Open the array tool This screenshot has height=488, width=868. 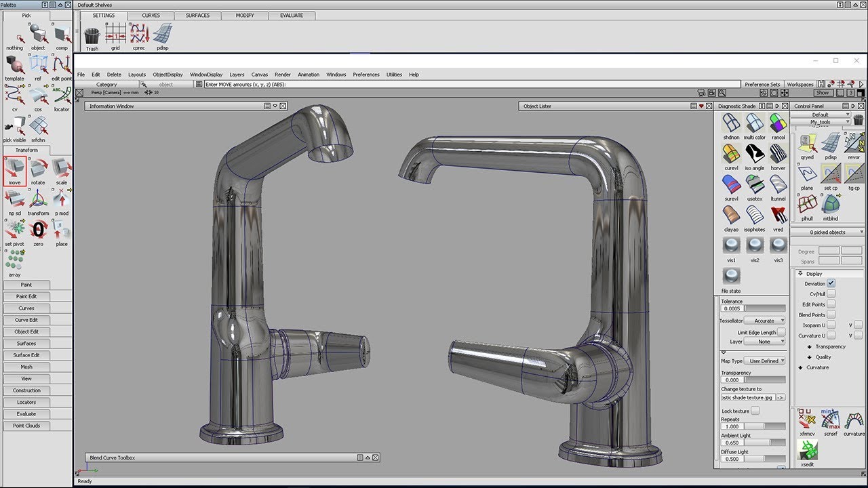point(14,263)
